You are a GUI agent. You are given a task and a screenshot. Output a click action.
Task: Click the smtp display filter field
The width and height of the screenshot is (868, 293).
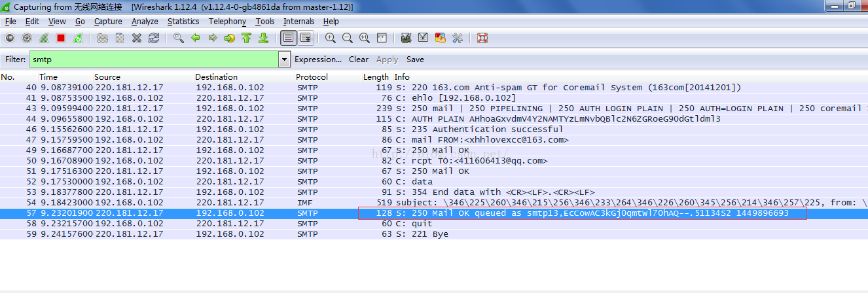154,60
